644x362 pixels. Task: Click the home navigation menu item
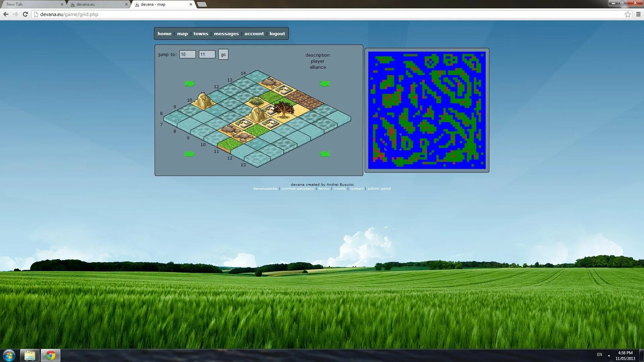164,33
